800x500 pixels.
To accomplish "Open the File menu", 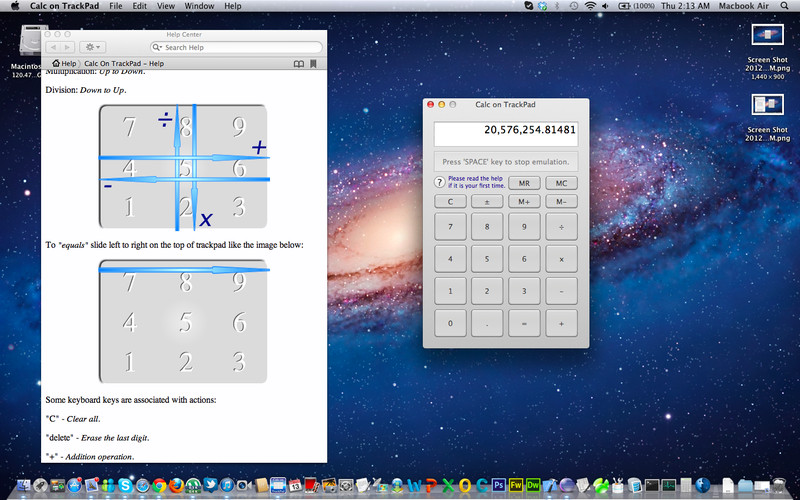I will coord(116,6).
